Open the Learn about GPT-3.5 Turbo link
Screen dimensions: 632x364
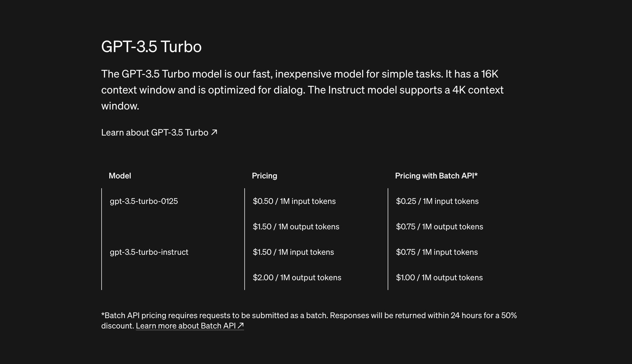[x=159, y=132]
